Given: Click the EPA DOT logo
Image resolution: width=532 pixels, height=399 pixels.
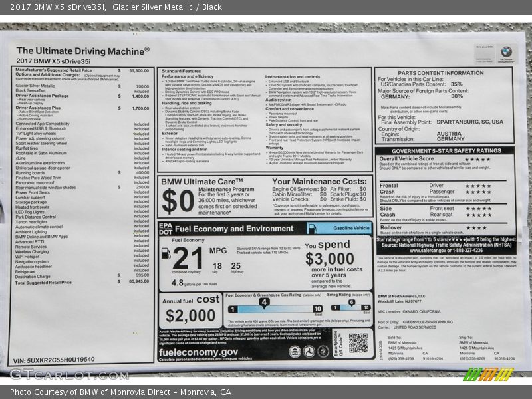Looking at the screenshot, I should click(166, 229).
